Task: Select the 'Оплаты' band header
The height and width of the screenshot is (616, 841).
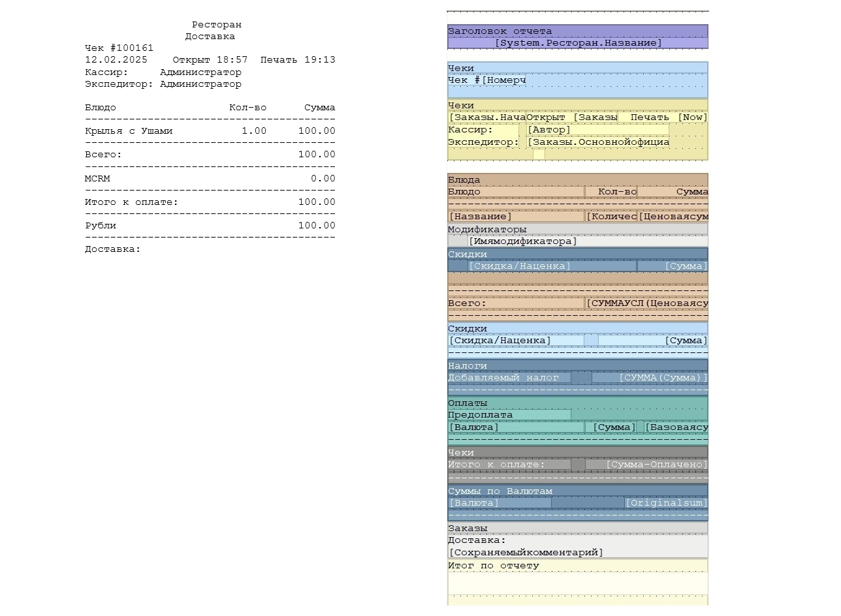Action: point(578,403)
